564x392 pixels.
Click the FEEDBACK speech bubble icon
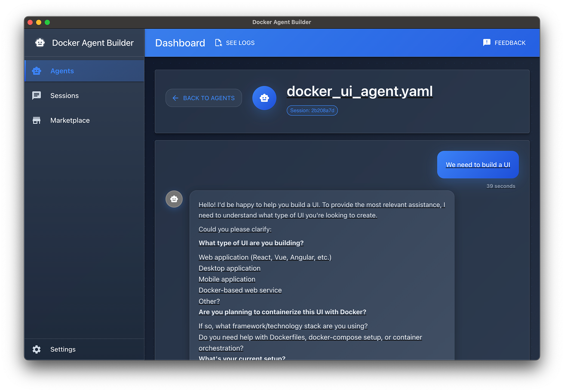(x=486, y=43)
